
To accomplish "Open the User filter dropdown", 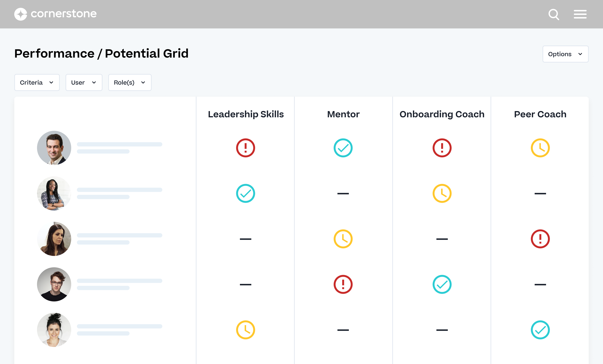I will 84,82.
